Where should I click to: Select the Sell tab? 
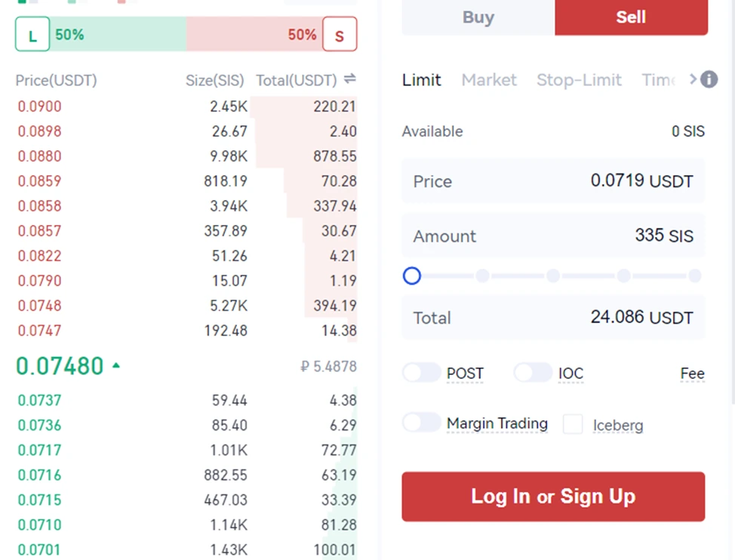pyautogui.click(x=631, y=17)
